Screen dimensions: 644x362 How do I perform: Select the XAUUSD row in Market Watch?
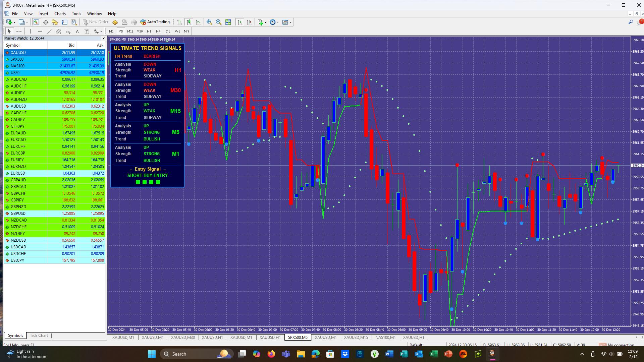tap(55, 53)
